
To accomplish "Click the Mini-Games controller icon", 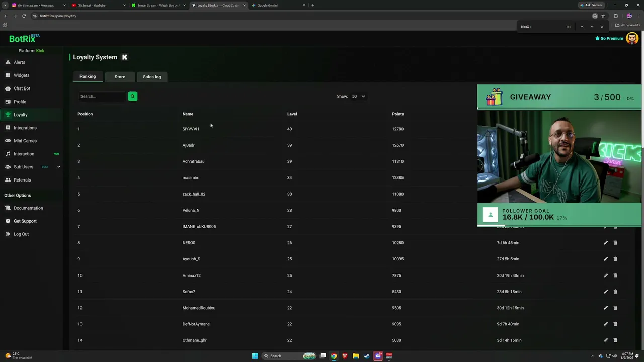I will tap(8, 141).
